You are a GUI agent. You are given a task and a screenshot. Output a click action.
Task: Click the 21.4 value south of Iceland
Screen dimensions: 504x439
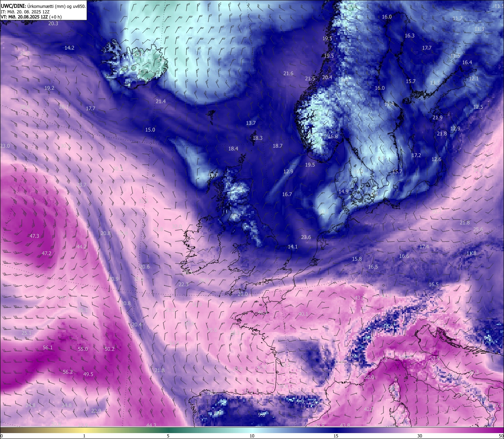click(161, 102)
